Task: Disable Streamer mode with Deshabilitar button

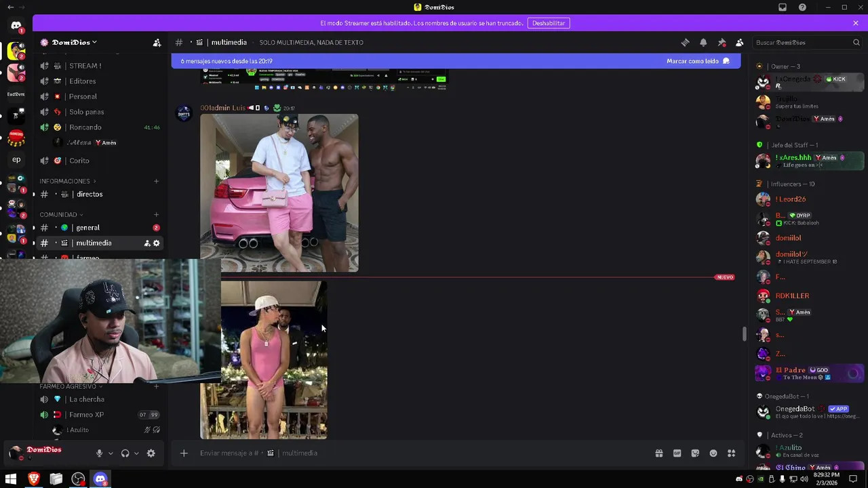Action: [x=549, y=23]
